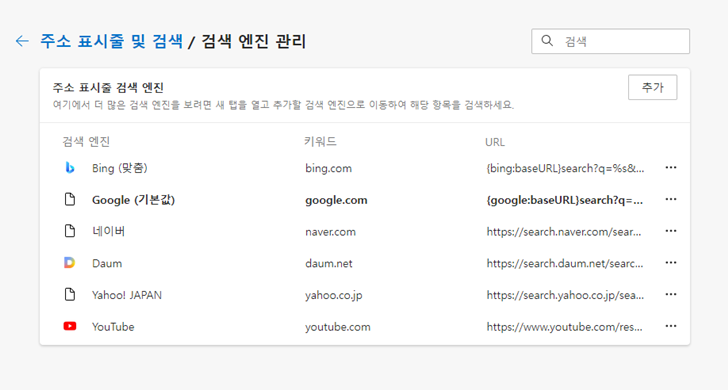The image size is (728, 390).
Task: Click the Yahoo! JAPAN row document icon
Action: tap(70, 294)
